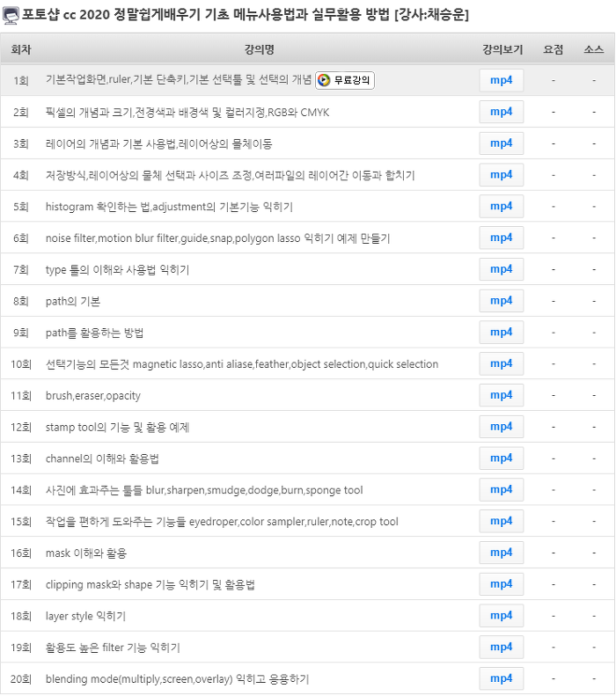Select title 'type 툴의 이해와 사용법 익히기'
Screen dimensions: 616x696
tap(118, 270)
